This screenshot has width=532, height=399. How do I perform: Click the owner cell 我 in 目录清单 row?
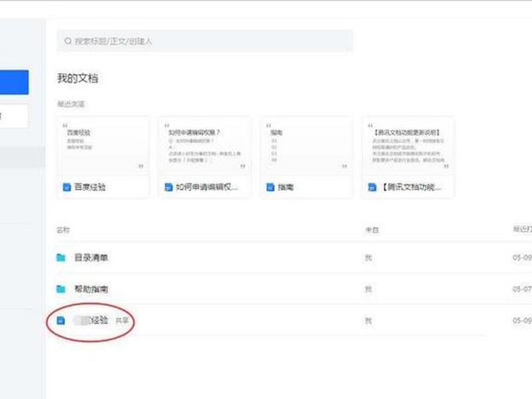(368, 258)
